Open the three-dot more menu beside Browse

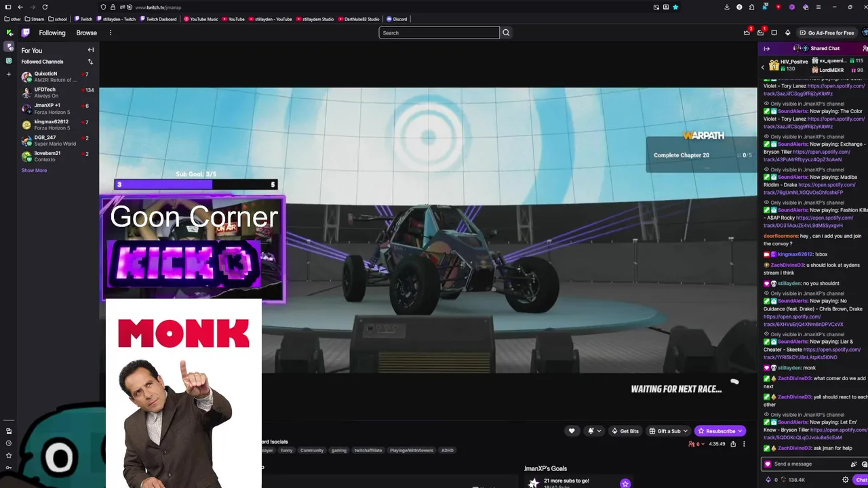pos(110,33)
